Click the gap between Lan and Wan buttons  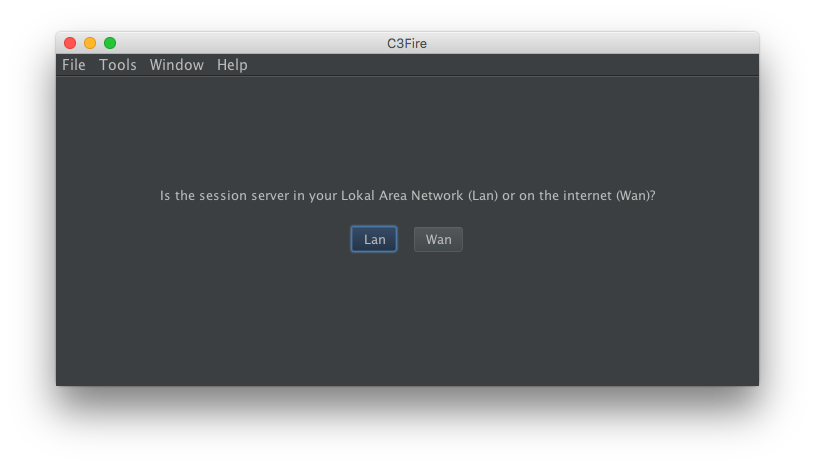pos(406,239)
